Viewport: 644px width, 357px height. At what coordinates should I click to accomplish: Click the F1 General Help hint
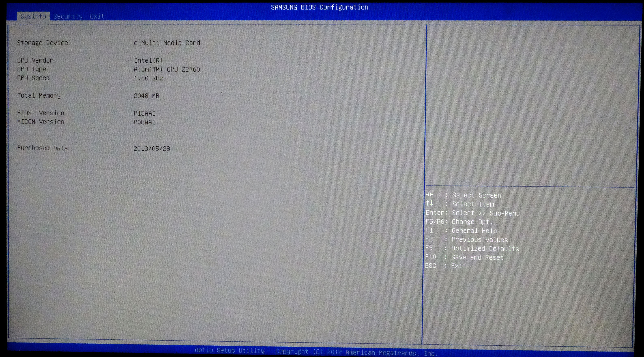461,231
